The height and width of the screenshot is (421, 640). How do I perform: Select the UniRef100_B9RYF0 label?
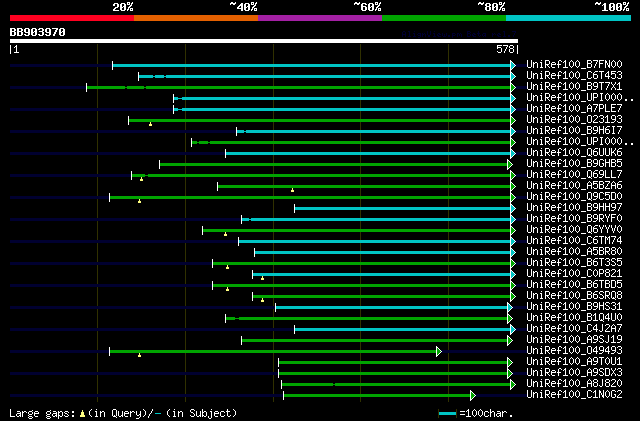574,219
